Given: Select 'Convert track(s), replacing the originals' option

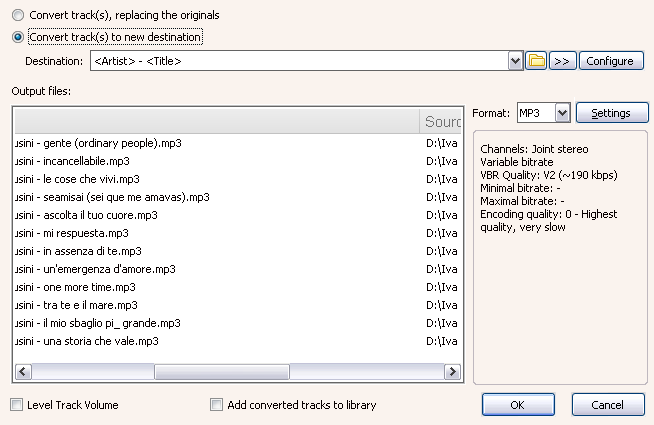Looking at the screenshot, I should click(18, 16).
